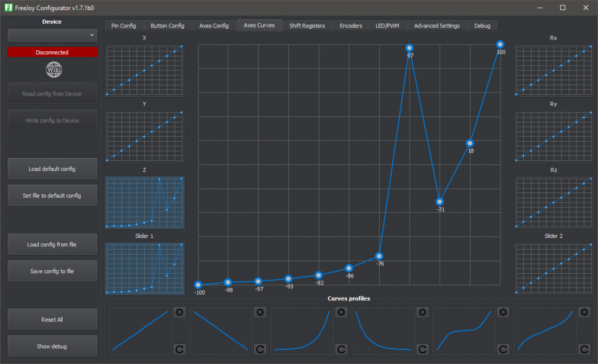Click C button of descending linear profile

click(260, 349)
